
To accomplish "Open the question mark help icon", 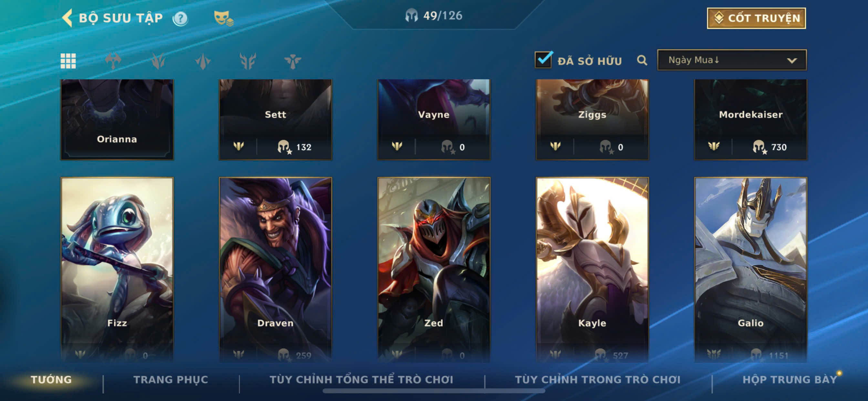I will point(180,18).
